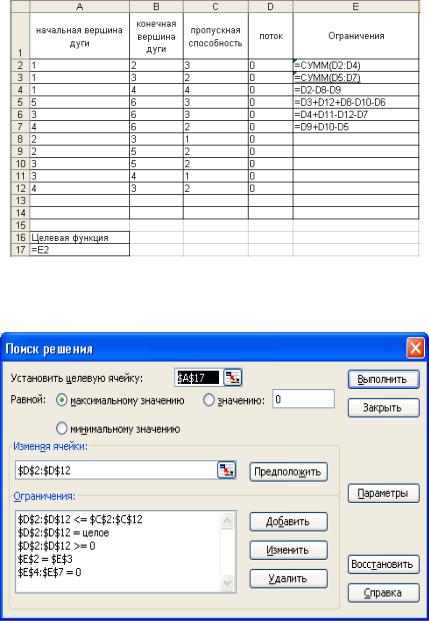Screen dimensions: 429x621
Task: Click Удалить to remove constraint
Action: (288, 579)
